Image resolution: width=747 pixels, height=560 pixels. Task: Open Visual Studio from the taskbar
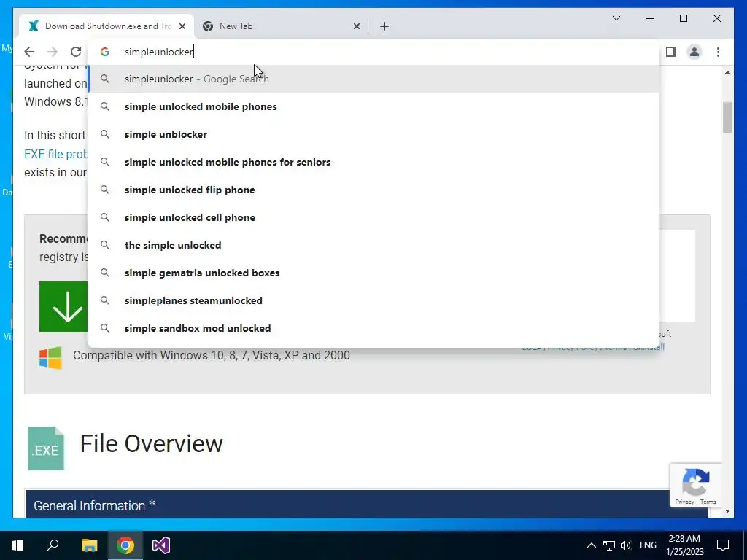161,545
